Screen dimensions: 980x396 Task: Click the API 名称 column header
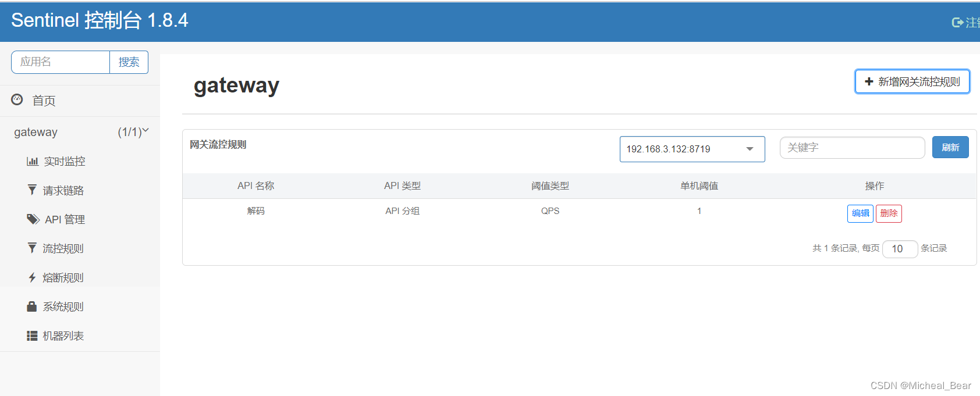click(255, 185)
